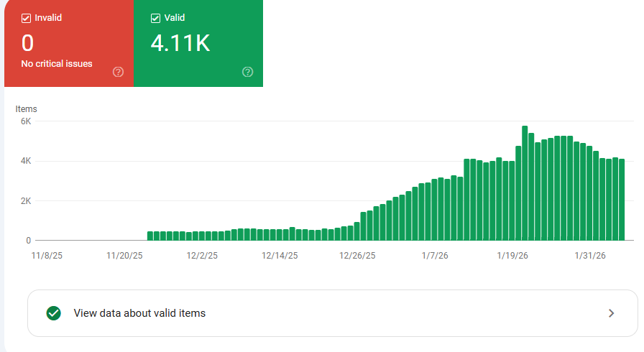Click the "Items" axis title

27,109
